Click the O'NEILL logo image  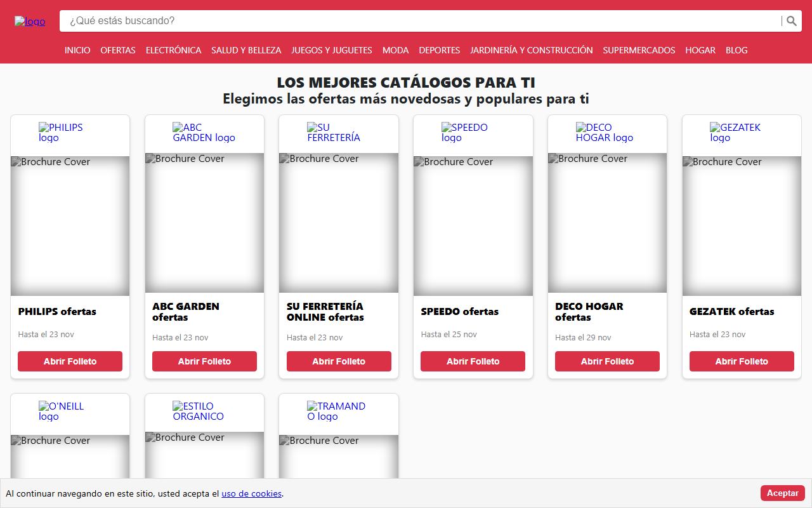coord(70,411)
